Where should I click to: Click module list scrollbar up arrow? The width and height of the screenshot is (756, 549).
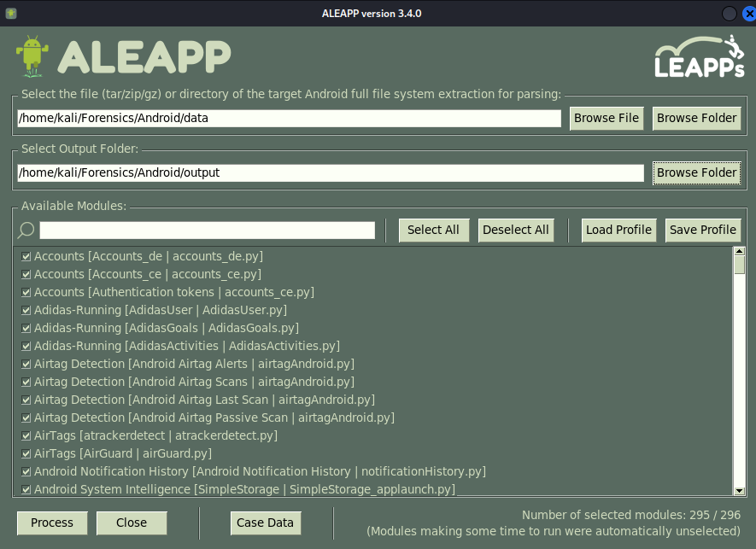click(x=739, y=251)
